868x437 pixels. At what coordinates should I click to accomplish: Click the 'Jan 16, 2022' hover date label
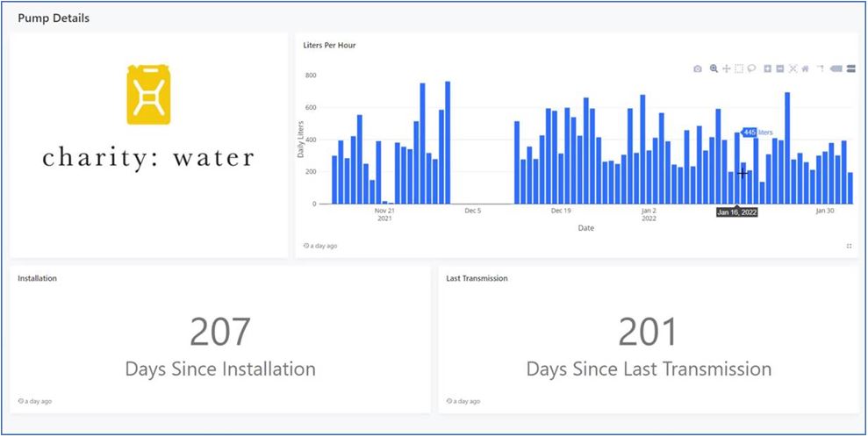(x=737, y=211)
